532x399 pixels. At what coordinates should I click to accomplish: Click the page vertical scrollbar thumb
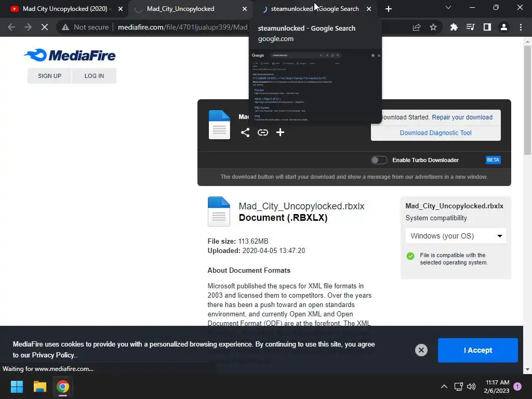(x=528, y=100)
